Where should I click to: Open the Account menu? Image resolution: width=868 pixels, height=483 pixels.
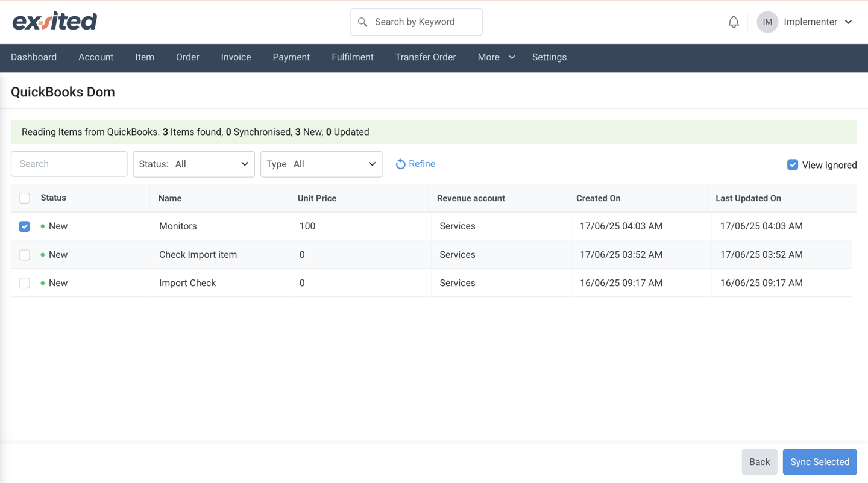coord(96,57)
